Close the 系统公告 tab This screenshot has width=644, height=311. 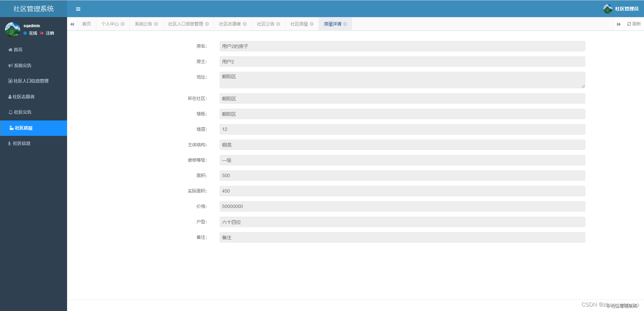coord(156,24)
